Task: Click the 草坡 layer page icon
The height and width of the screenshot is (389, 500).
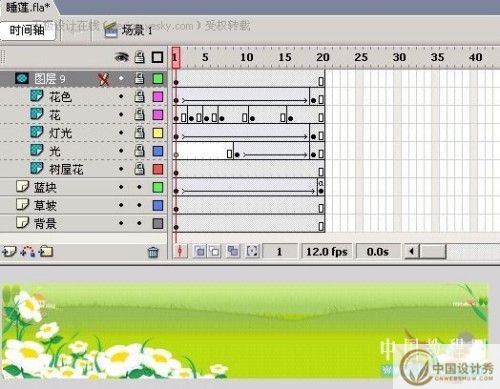Action: tap(22, 204)
